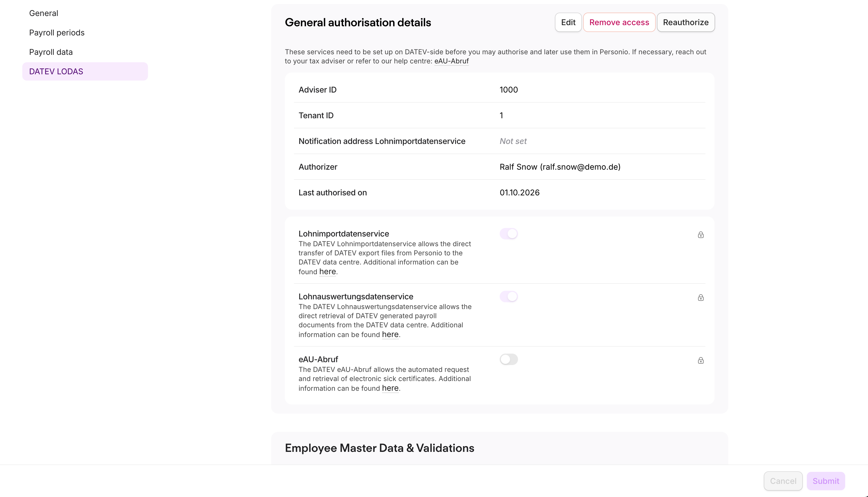Click the Lohnimportdatenservice title text

tap(344, 234)
